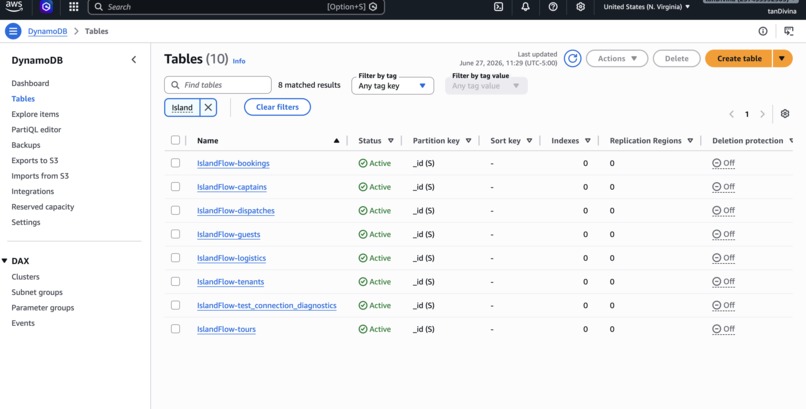Viewport: 806px width, 409px height.
Task: Sort by Replication Regions column arrow
Action: pyautogui.click(x=690, y=140)
